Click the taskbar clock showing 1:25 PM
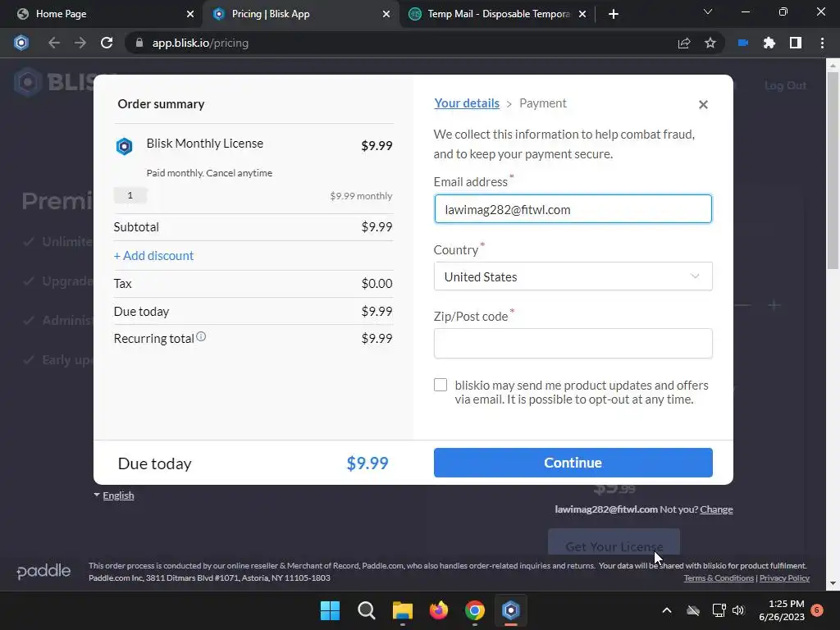 (x=782, y=610)
